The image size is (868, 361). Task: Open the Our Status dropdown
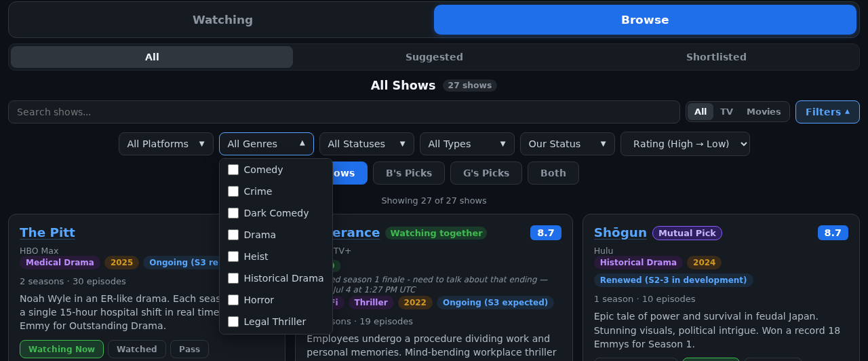pos(568,144)
